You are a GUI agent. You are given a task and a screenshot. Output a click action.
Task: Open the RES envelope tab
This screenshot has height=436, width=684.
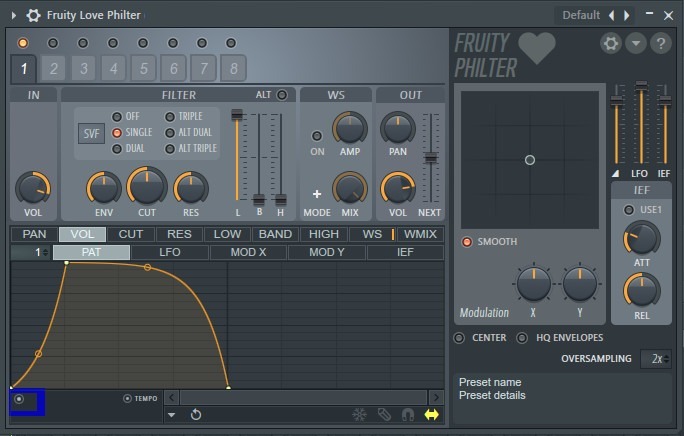[x=179, y=234]
